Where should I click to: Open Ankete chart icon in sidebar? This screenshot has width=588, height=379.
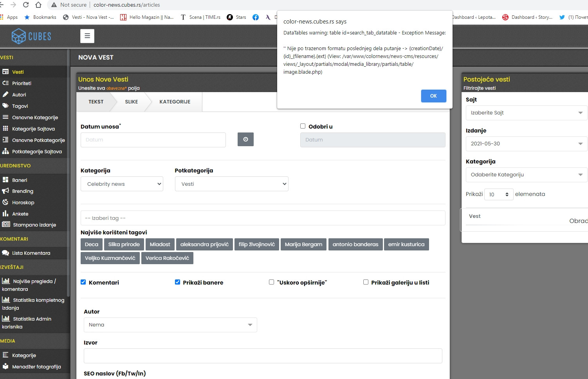point(5,214)
